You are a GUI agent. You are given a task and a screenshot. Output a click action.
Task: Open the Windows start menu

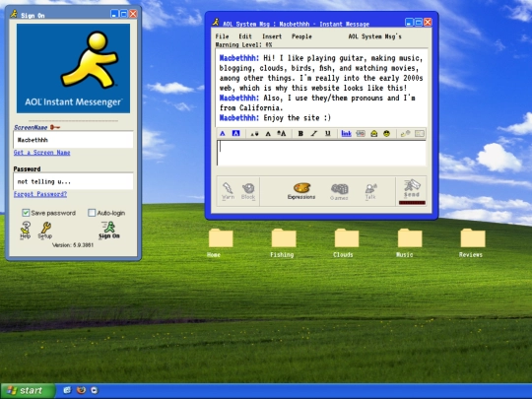coord(28,390)
